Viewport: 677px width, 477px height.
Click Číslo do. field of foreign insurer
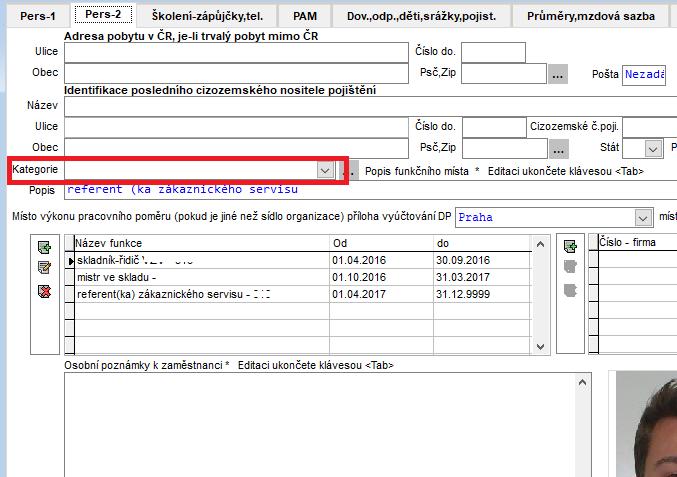pyautogui.click(x=494, y=127)
